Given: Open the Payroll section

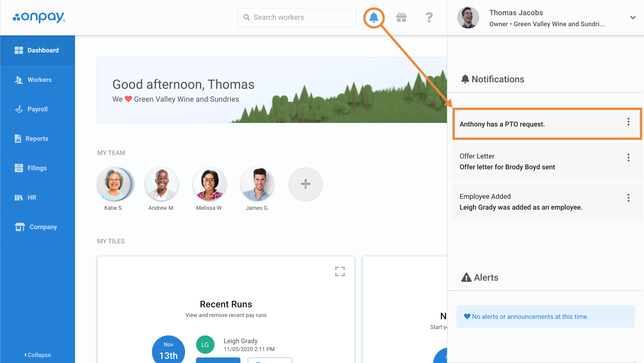Looking at the screenshot, I should (38, 109).
